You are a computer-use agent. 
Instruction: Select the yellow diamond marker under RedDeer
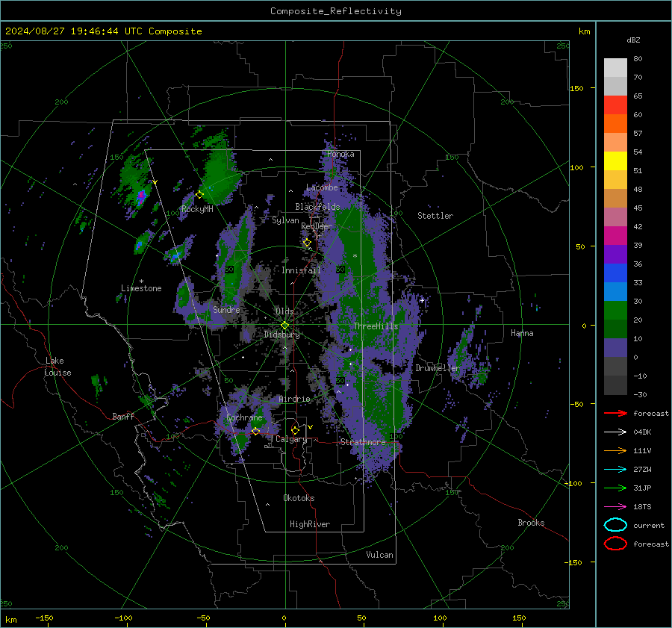(307, 243)
